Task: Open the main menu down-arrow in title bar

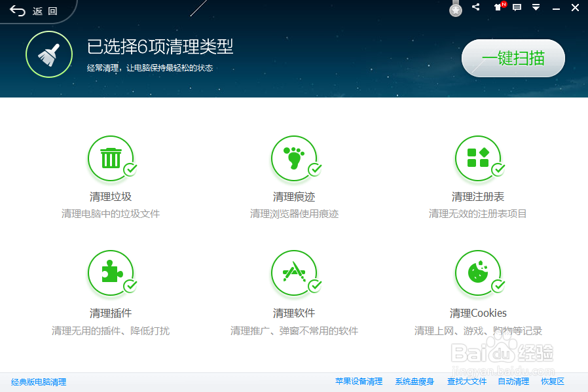Action: click(536, 7)
